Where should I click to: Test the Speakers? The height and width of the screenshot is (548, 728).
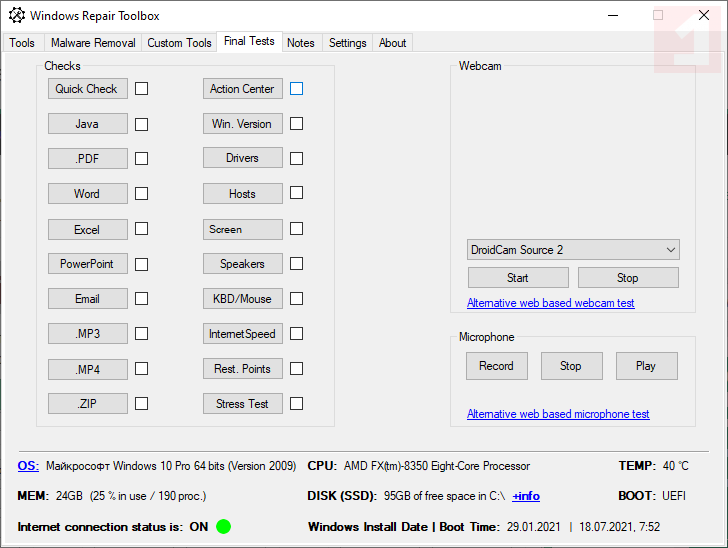pyautogui.click(x=243, y=263)
